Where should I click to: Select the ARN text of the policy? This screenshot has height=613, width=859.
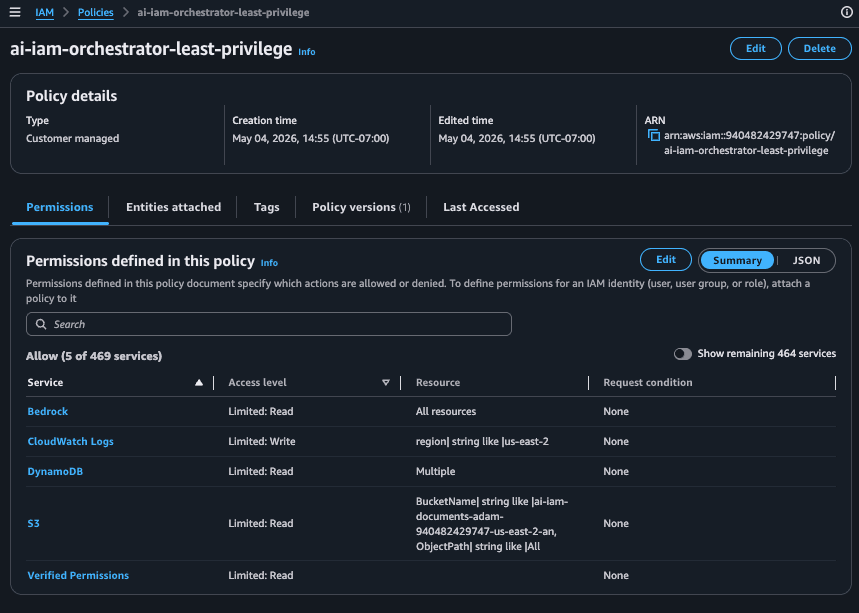749,143
